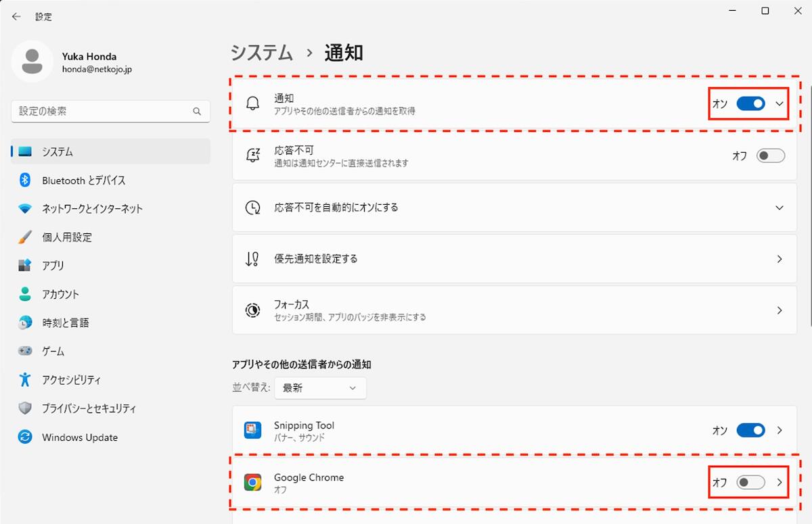The height and width of the screenshot is (524, 812).
Task: Open 優先通知を設定する settings
Action: [x=514, y=259]
